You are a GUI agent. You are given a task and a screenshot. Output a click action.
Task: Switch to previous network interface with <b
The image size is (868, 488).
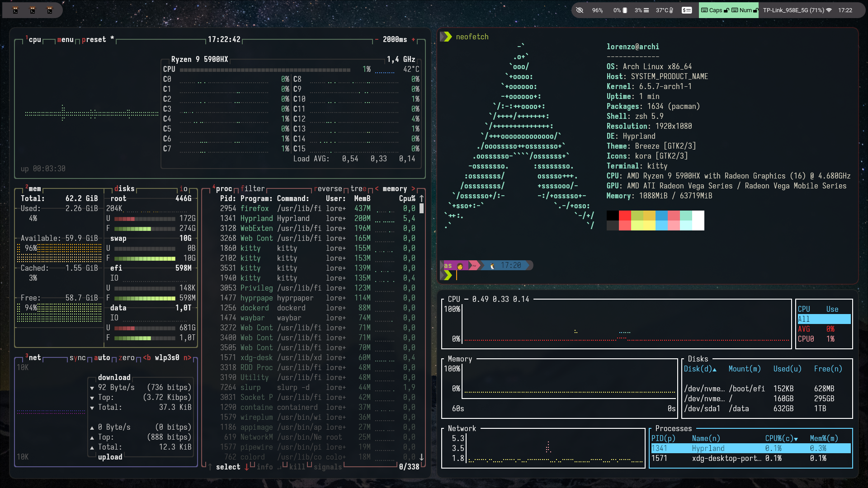[x=147, y=357]
